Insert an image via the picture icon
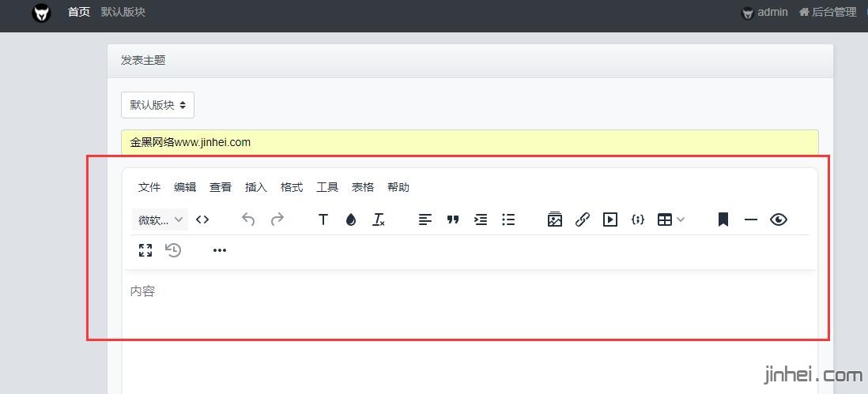Viewport: 868px width, 394px height. tap(555, 220)
